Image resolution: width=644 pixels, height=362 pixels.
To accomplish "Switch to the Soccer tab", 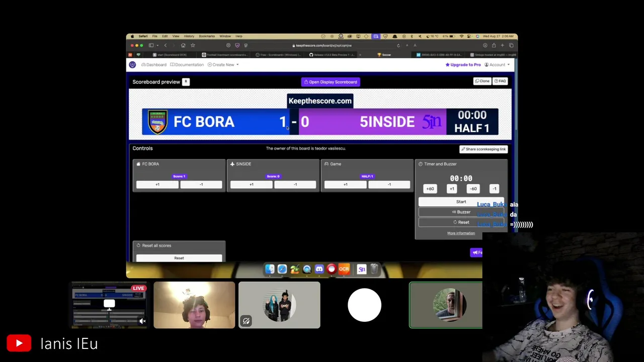I will tap(384, 54).
